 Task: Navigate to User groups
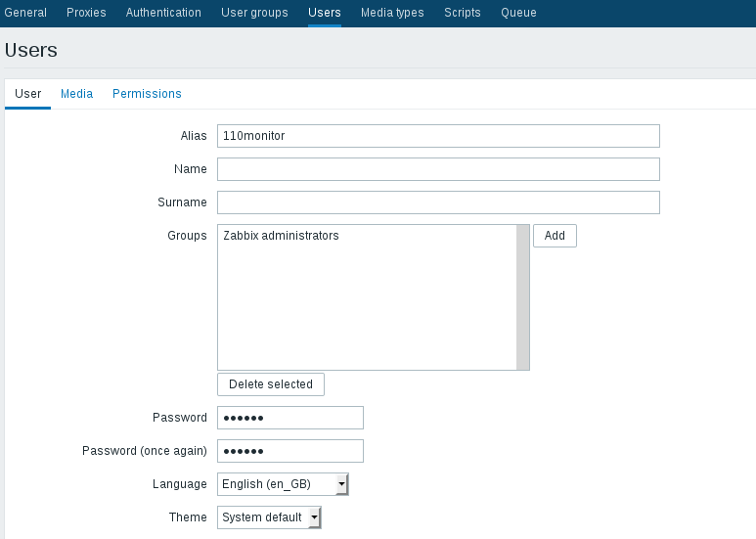click(254, 13)
